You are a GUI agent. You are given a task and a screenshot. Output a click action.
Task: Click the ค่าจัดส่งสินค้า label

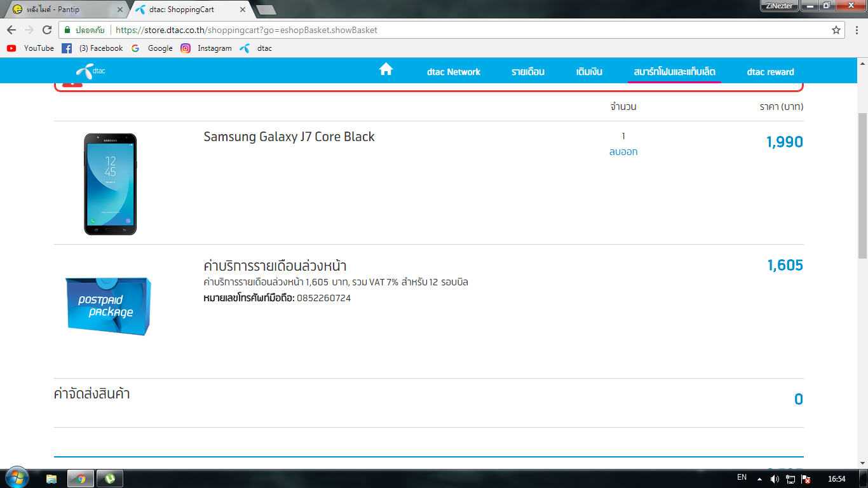click(x=92, y=393)
